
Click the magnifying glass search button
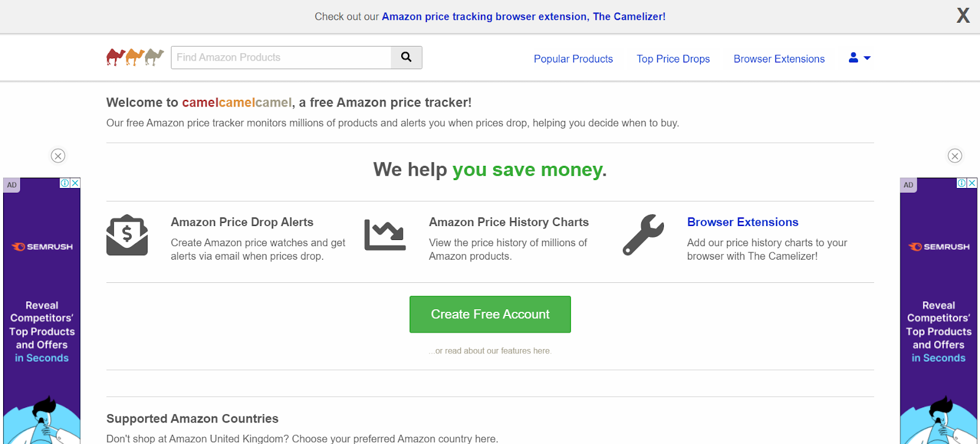point(406,58)
